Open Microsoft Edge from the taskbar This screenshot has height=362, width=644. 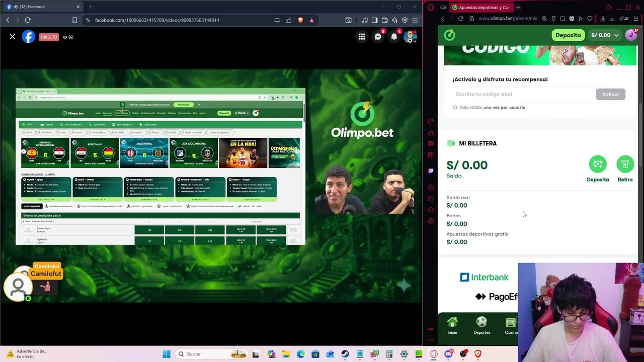300,354
